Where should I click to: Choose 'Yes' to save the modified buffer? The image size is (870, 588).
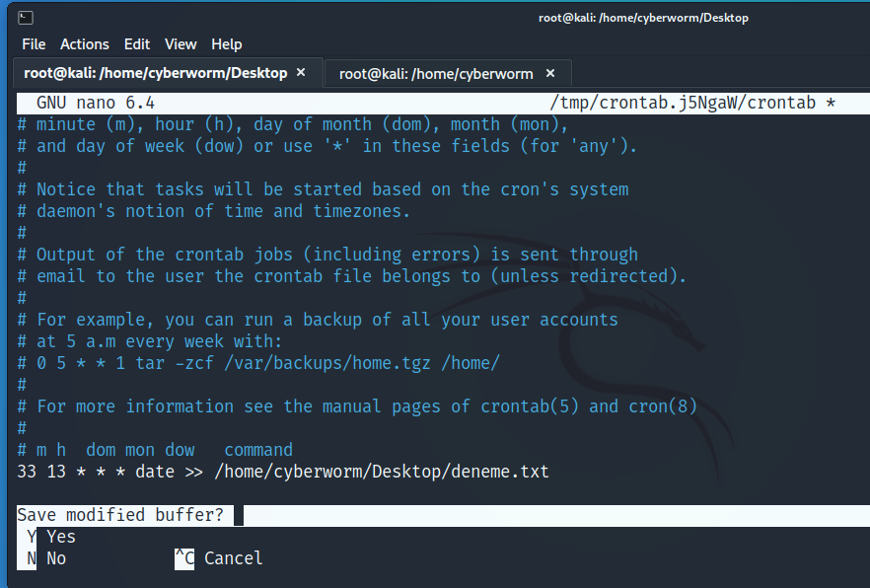tap(59, 536)
